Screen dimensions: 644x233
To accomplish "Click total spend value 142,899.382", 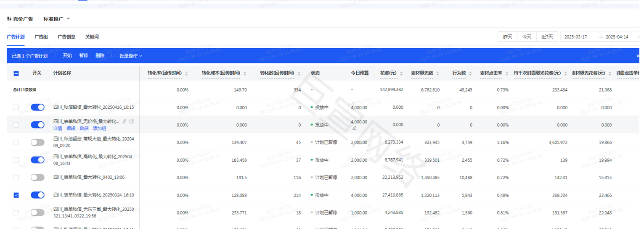I will 391,90.
